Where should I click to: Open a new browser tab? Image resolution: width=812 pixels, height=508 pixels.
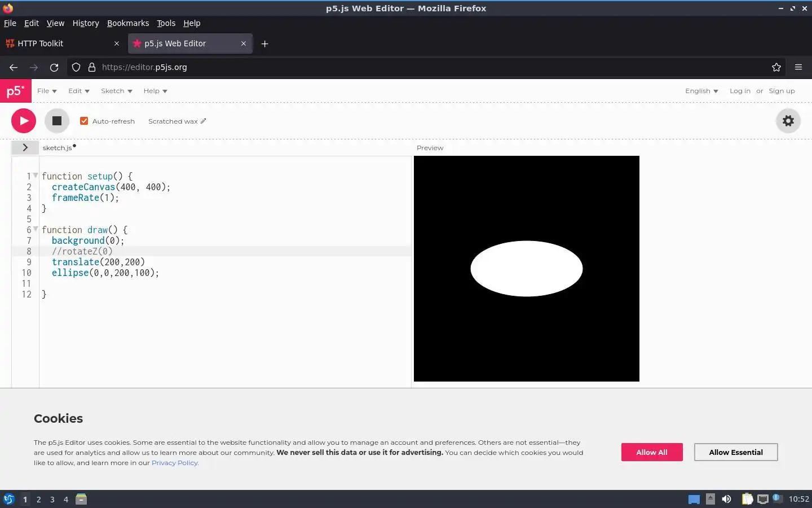point(264,43)
